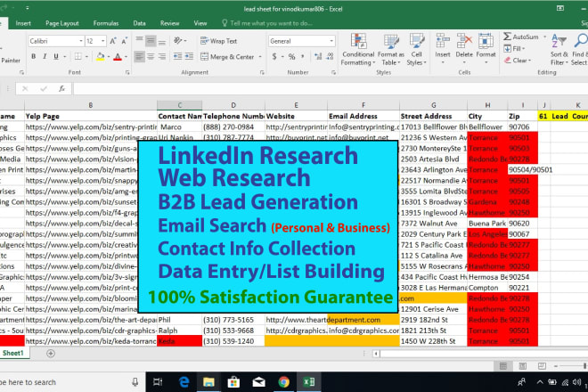Switch to the Formulas tab
Viewport: 588px width, 392px height.
106,23
